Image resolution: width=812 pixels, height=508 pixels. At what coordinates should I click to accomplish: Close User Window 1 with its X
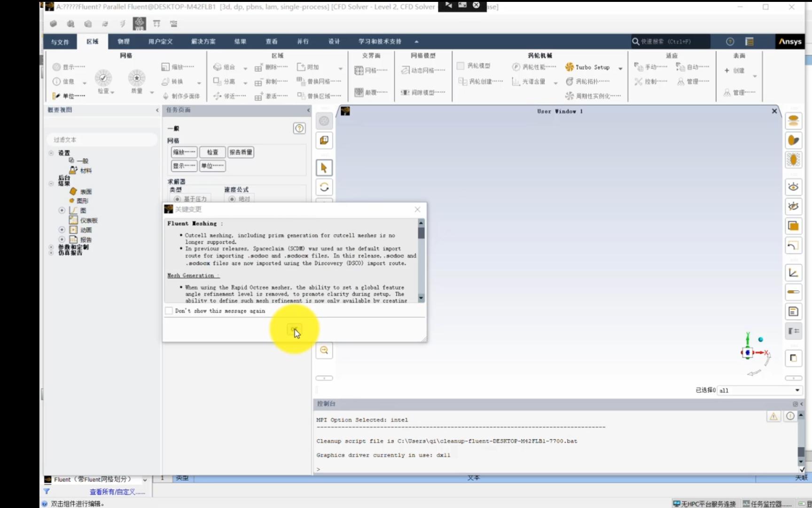click(774, 111)
